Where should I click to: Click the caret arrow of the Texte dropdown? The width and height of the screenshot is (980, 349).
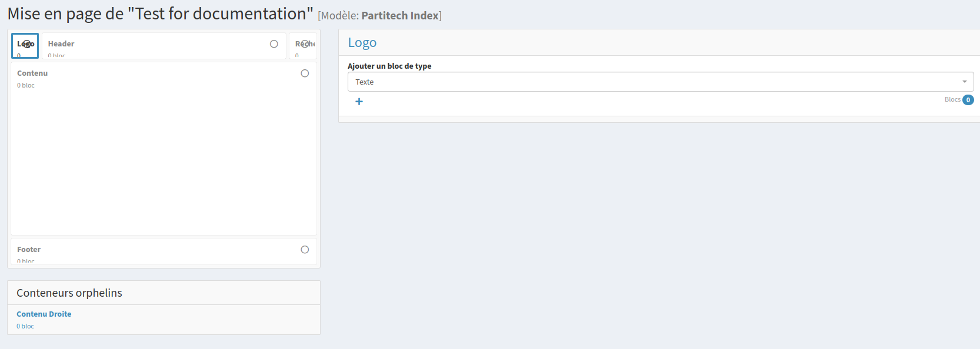tap(964, 82)
